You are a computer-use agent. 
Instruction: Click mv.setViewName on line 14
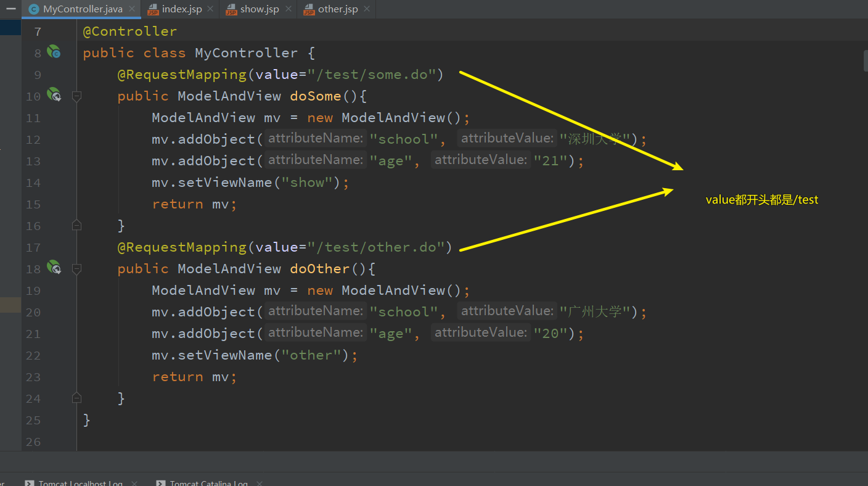tap(212, 183)
